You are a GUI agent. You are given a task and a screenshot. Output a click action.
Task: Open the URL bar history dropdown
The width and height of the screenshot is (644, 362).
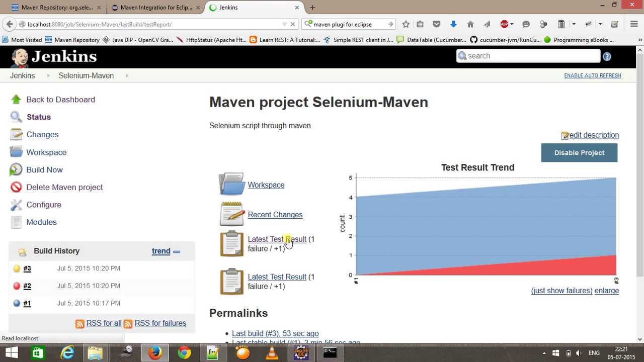pos(285,24)
